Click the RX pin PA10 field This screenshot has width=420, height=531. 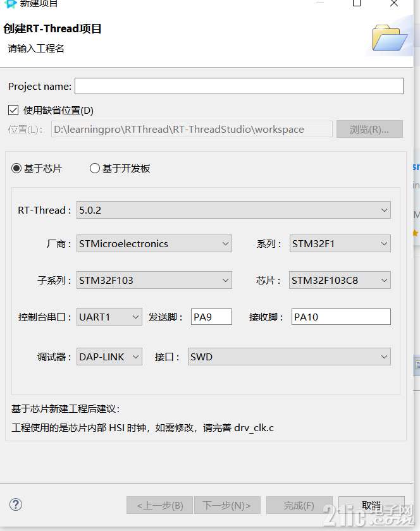coord(341,317)
